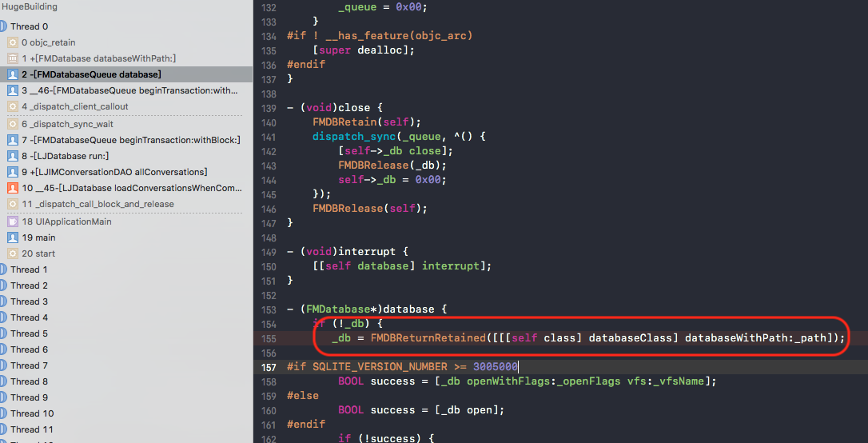
Task: Click [_db open] on line 160
Action: coord(467,409)
